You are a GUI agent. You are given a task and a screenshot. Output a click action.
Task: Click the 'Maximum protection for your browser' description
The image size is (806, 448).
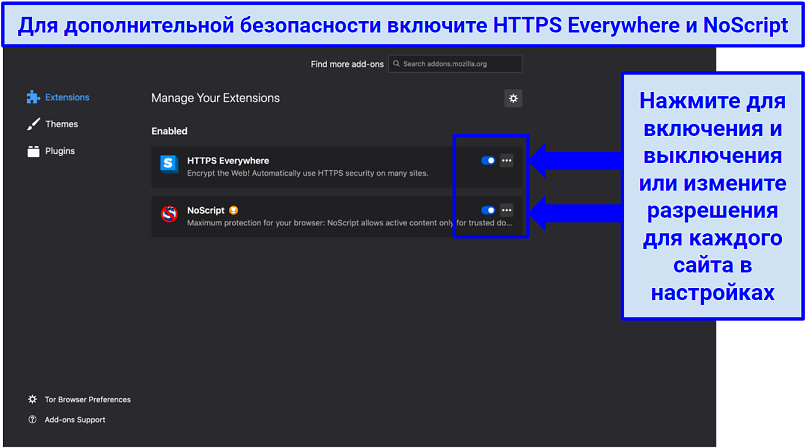350,222
